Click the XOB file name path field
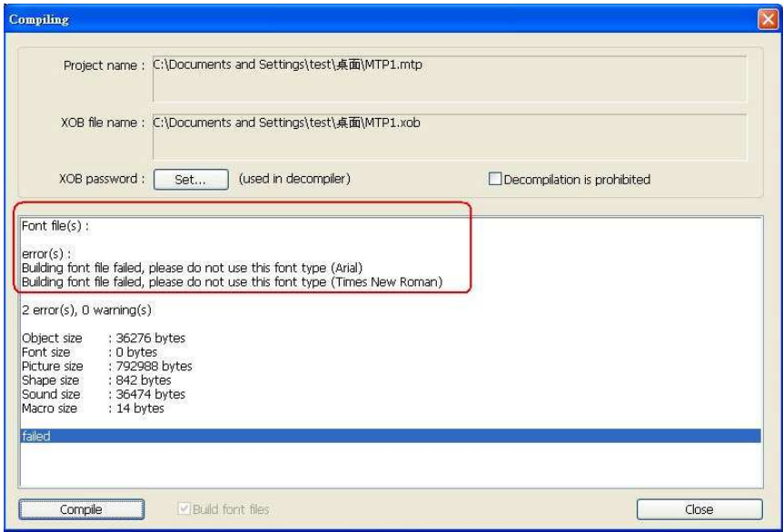 coord(450,137)
